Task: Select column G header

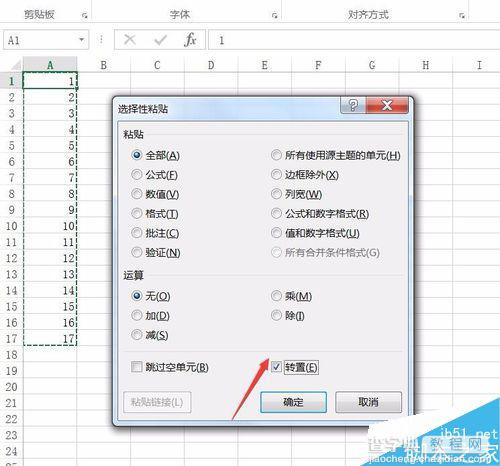Action: 372,65
